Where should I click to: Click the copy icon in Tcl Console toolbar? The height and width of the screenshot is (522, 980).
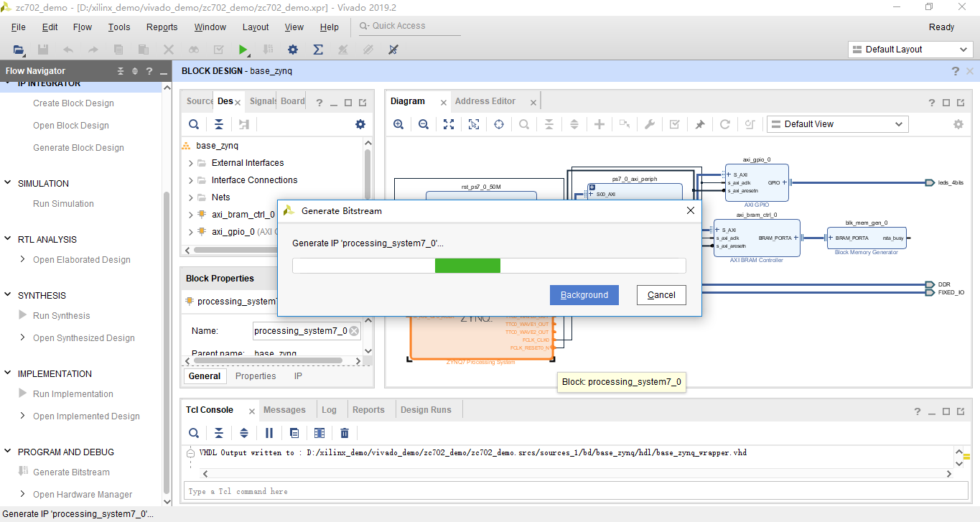tap(294, 433)
